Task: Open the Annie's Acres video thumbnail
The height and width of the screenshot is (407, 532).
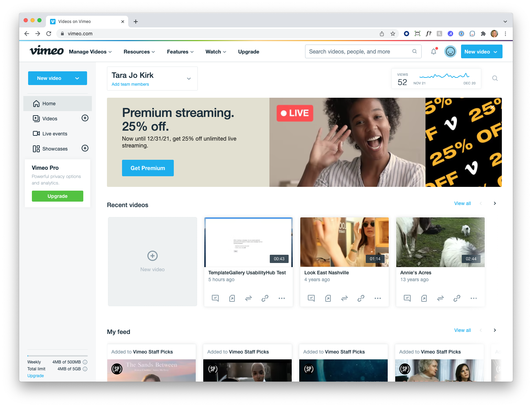Action: click(440, 242)
